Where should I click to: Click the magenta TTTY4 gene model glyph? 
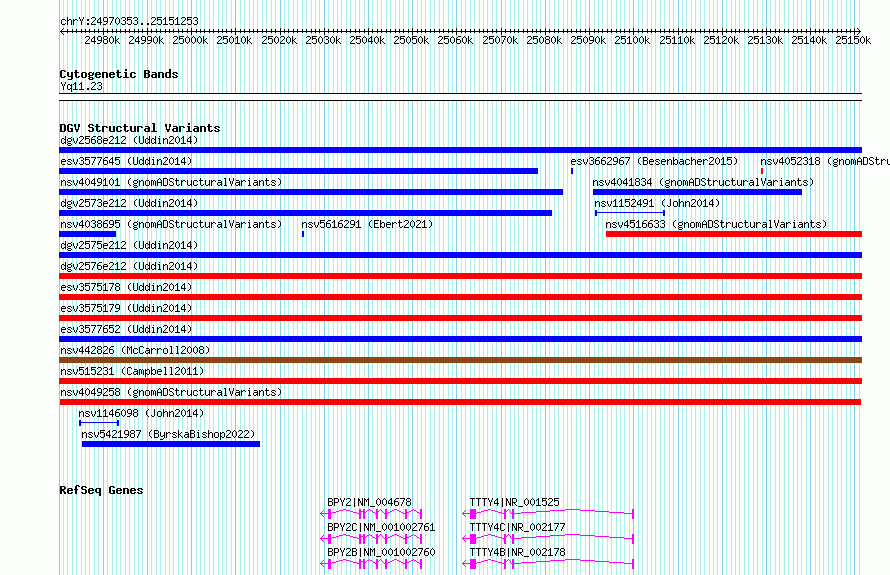pos(548,514)
